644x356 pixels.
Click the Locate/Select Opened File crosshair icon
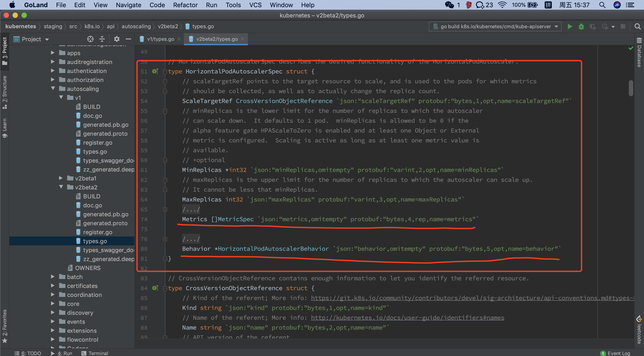click(90, 39)
